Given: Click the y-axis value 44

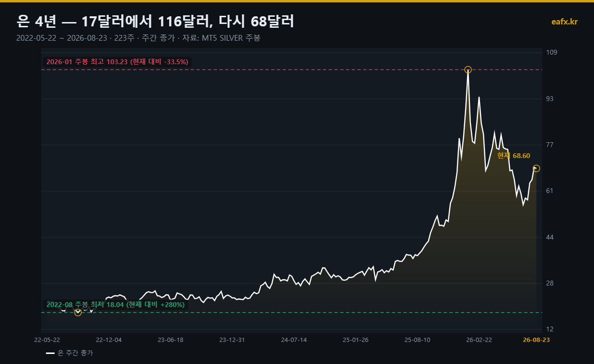Looking at the screenshot, I should [549, 237].
